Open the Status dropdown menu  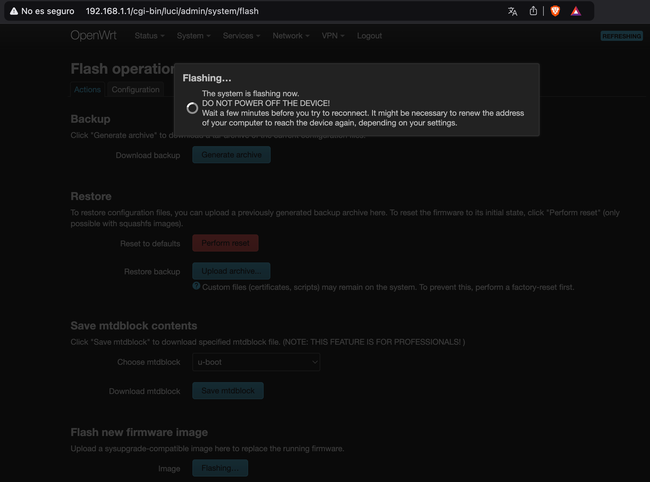pos(150,36)
